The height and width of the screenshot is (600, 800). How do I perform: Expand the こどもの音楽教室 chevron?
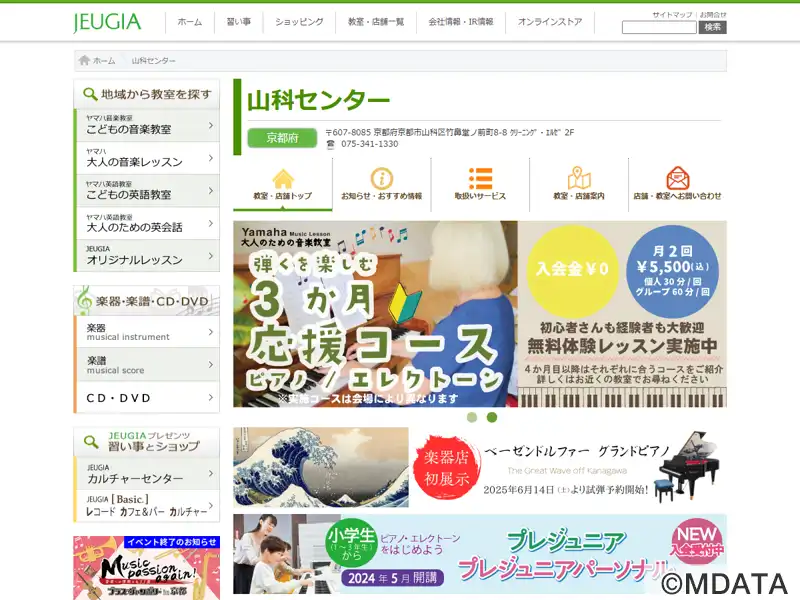click(x=211, y=126)
